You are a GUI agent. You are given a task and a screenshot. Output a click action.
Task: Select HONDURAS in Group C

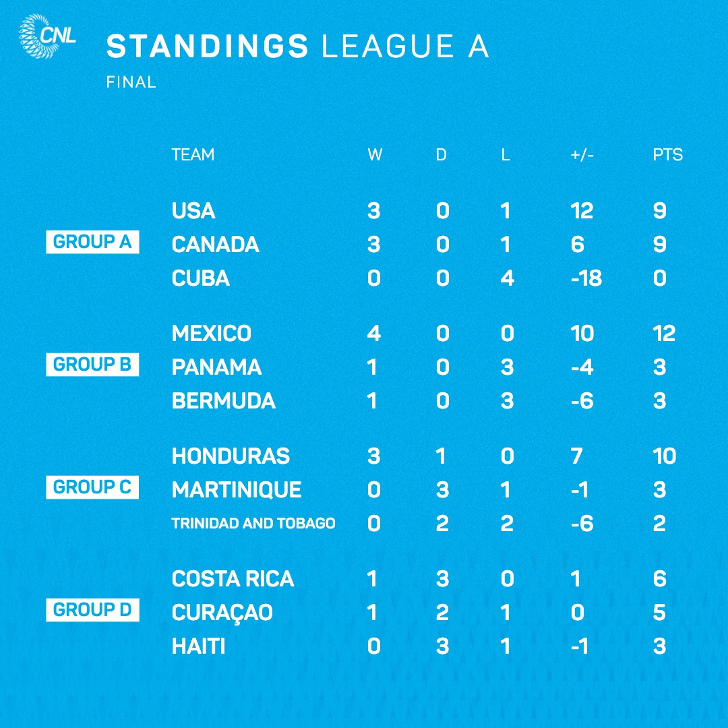click(231, 456)
